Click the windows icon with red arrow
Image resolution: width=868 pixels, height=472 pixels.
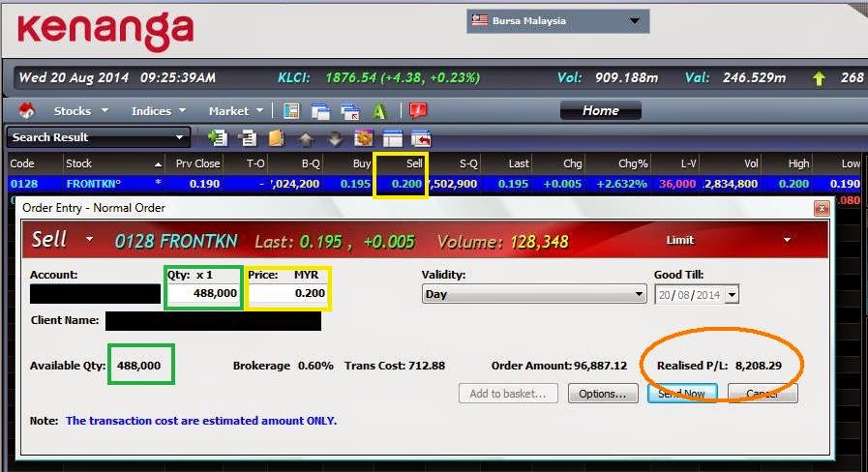[x=349, y=112]
